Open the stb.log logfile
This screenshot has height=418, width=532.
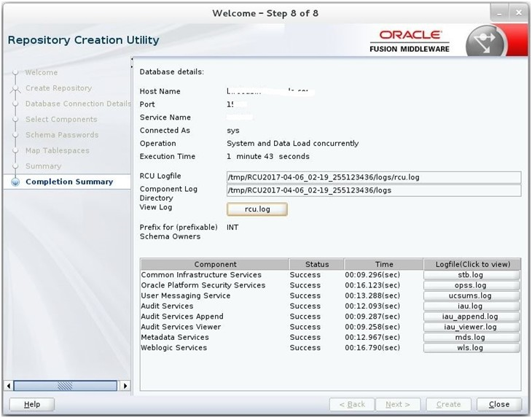[472, 275]
